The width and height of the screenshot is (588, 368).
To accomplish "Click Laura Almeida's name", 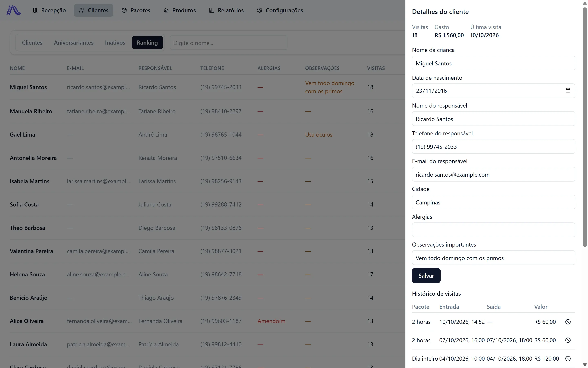I will (28, 344).
